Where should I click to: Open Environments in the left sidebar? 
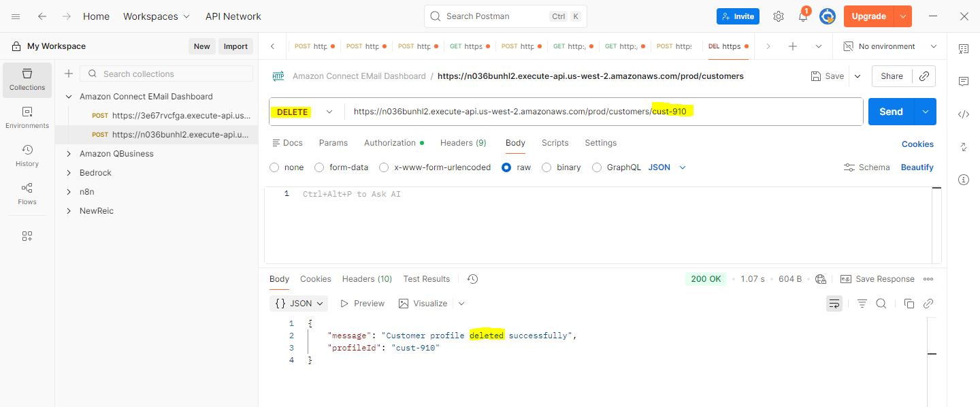[x=27, y=117]
